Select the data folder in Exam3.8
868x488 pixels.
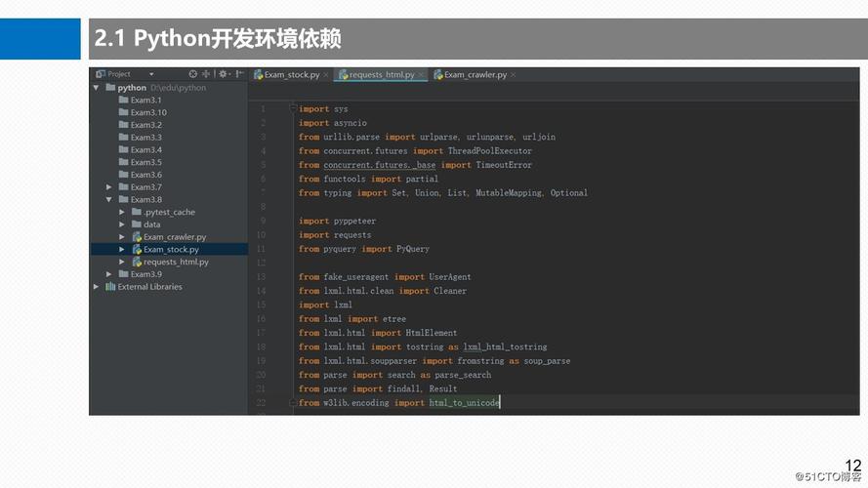point(151,224)
